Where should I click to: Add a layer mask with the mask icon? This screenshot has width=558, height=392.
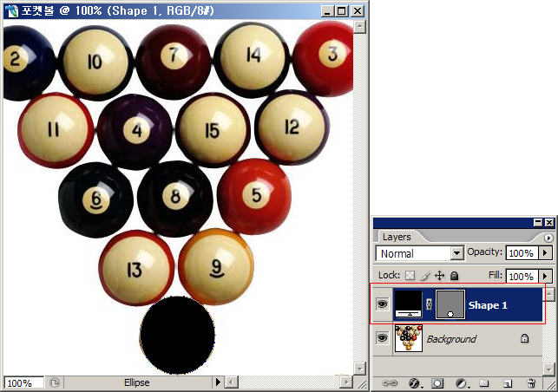click(x=437, y=383)
